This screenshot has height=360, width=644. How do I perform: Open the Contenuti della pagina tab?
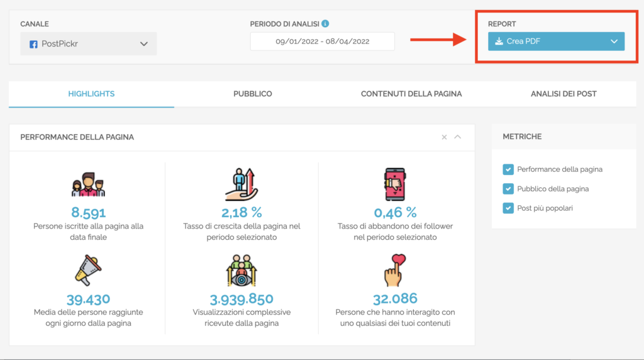click(x=411, y=94)
